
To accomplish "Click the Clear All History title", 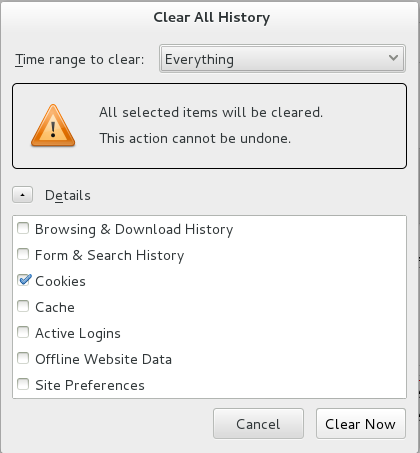I will point(212,17).
